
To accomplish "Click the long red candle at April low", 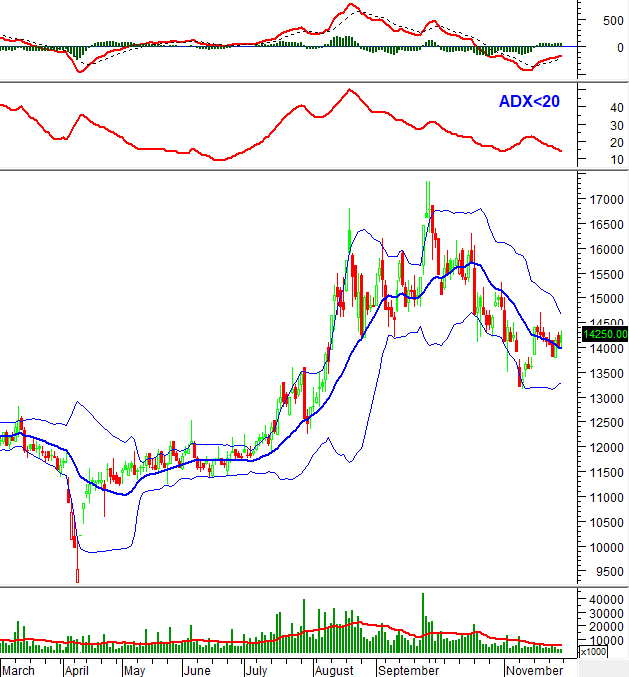I will click(78, 575).
